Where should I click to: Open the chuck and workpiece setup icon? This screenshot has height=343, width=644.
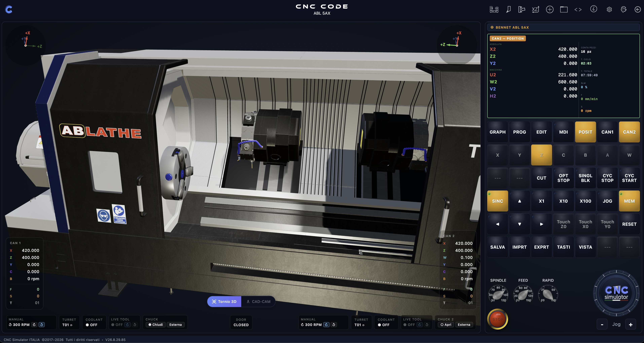point(522,9)
